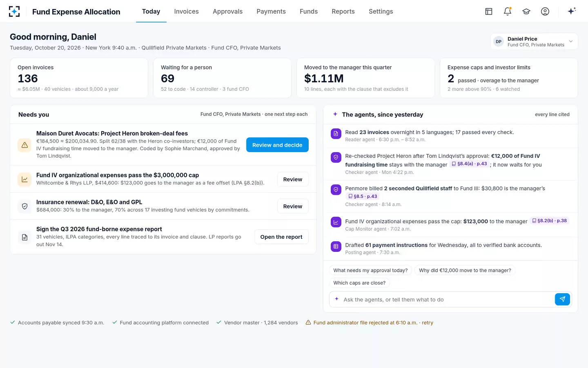Open the Funds tab
The width and height of the screenshot is (588, 368).
pos(309,11)
